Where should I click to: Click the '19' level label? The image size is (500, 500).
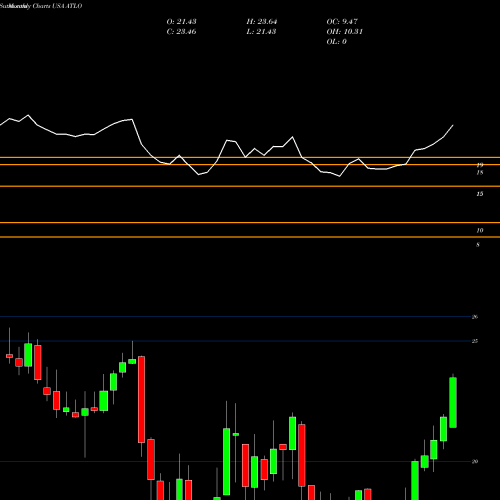(480, 165)
